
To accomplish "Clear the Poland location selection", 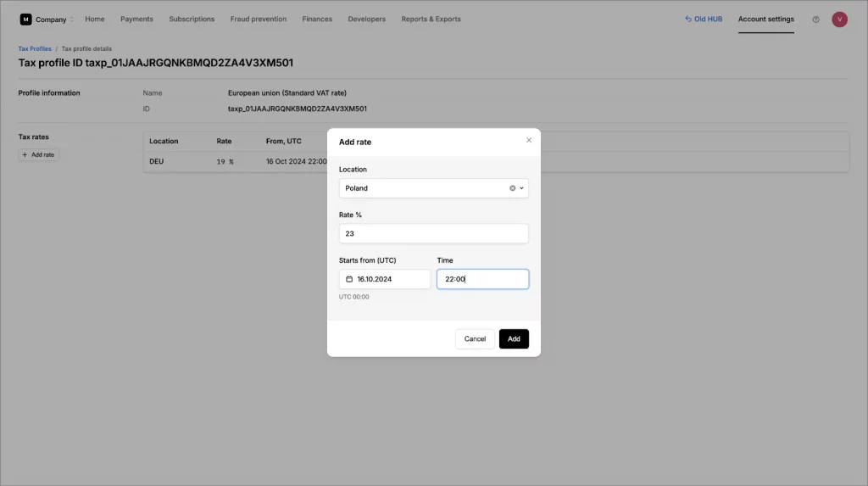I will pyautogui.click(x=513, y=188).
